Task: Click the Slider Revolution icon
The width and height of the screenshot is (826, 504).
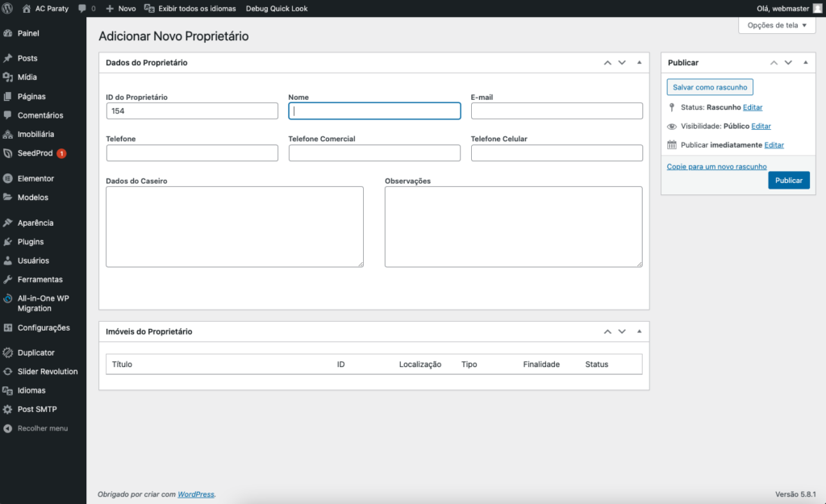Action: coord(8,372)
